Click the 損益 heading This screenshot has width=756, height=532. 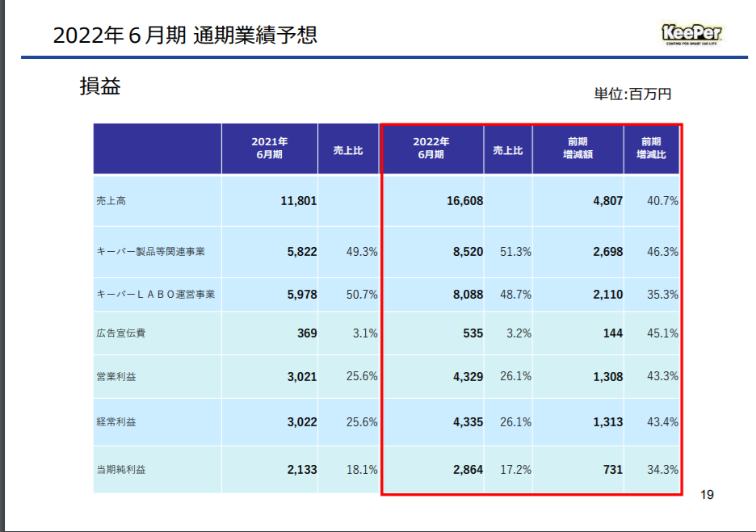[x=100, y=86]
